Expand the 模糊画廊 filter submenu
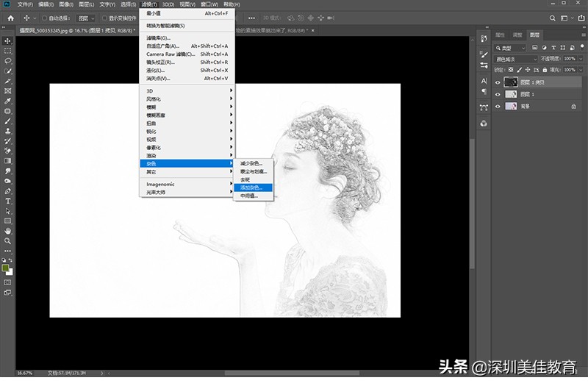The image size is (588, 386). coord(187,115)
